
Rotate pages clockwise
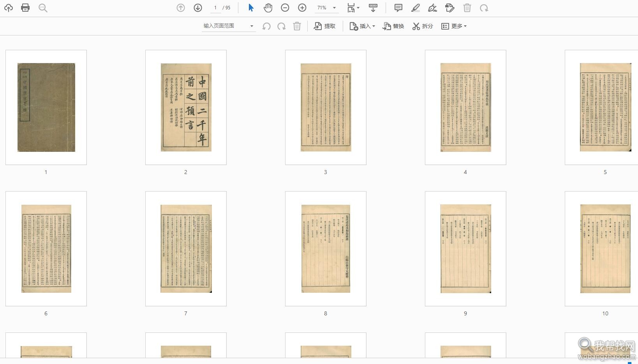tap(281, 26)
